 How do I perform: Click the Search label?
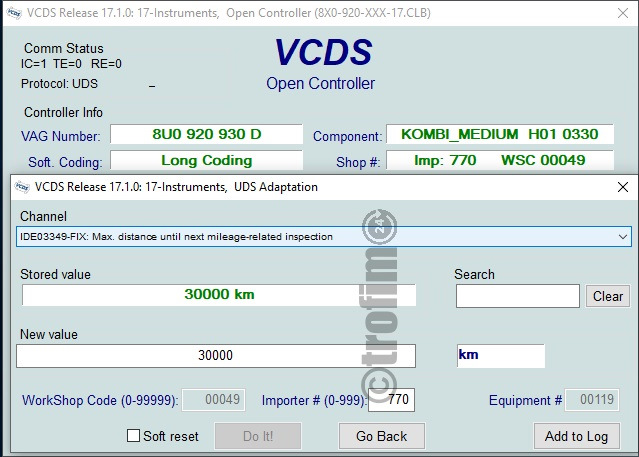click(474, 274)
